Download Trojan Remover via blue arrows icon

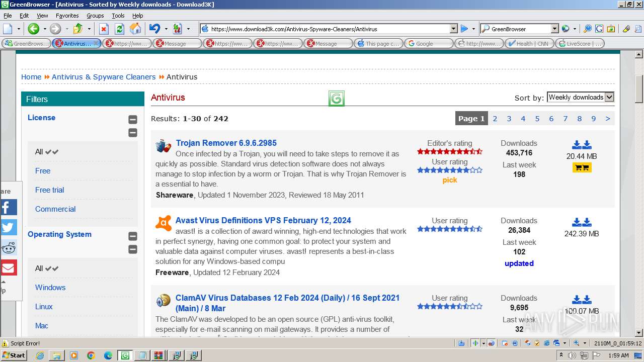pos(582,145)
